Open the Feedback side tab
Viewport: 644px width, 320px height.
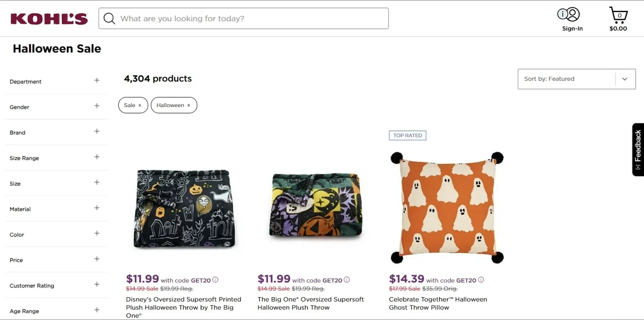638,150
